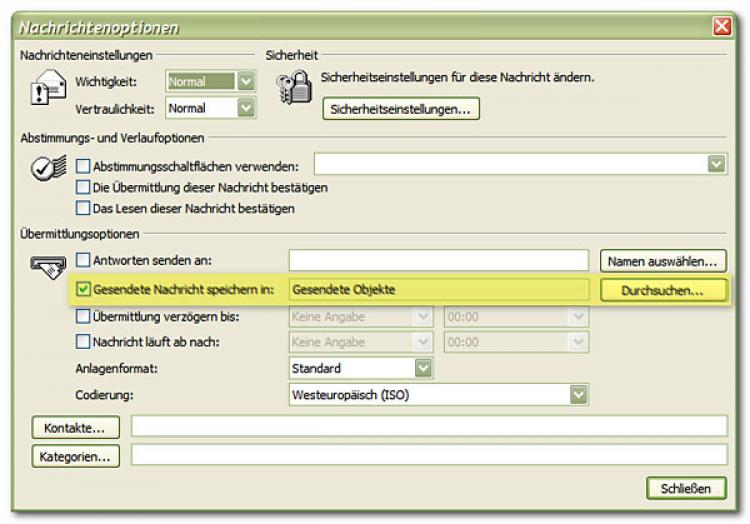Toggle Das Lesen dieser Nachricht bestätigen

(84, 208)
